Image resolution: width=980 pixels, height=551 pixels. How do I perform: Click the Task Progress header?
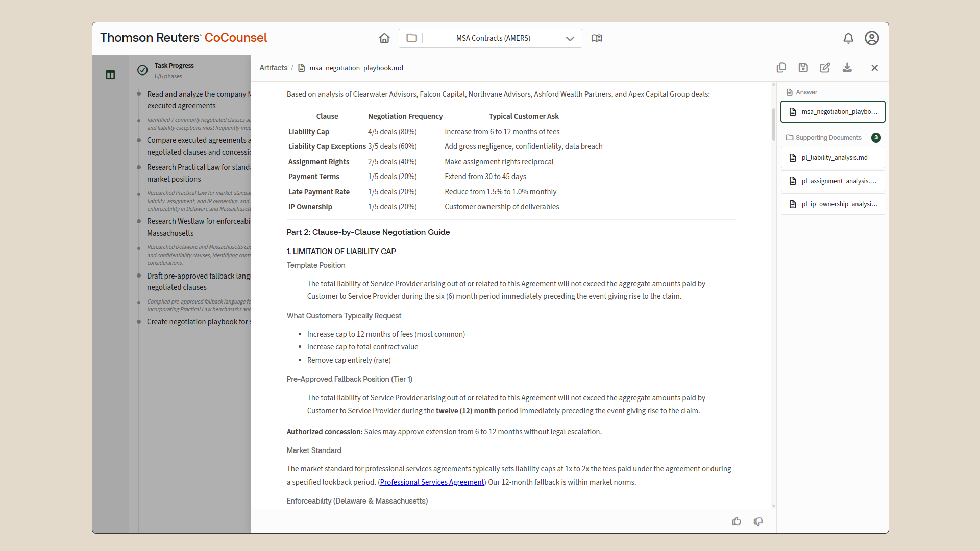[174, 66]
